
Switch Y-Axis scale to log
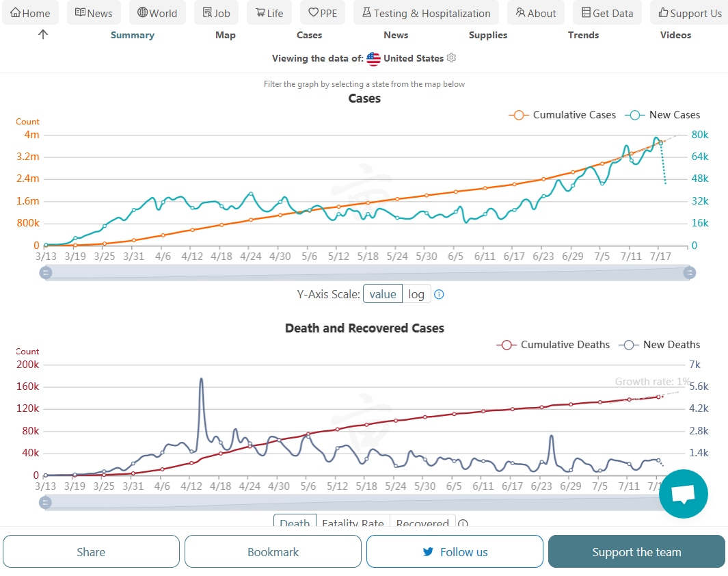pyautogui.click(x=416, y=294)
